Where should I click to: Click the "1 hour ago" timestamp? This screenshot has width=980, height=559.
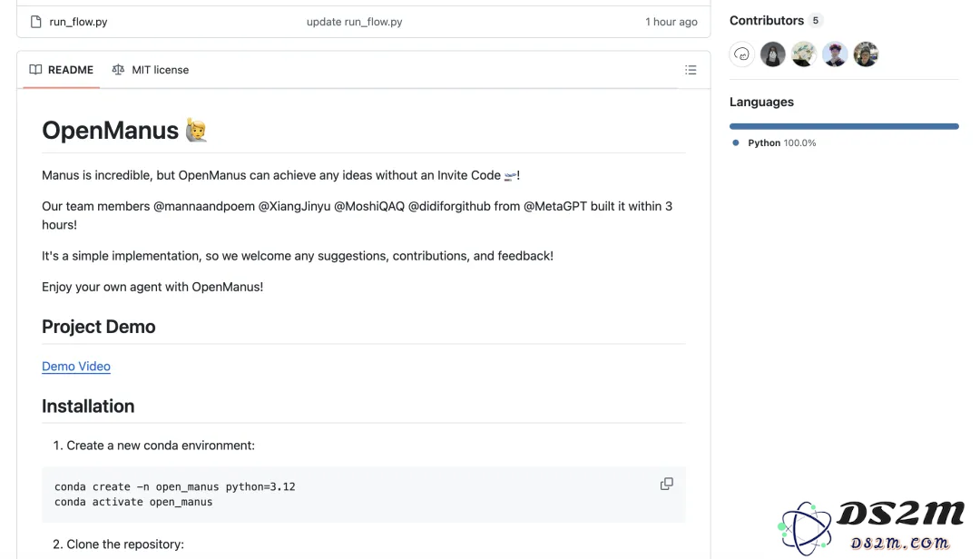pos(671,22)
